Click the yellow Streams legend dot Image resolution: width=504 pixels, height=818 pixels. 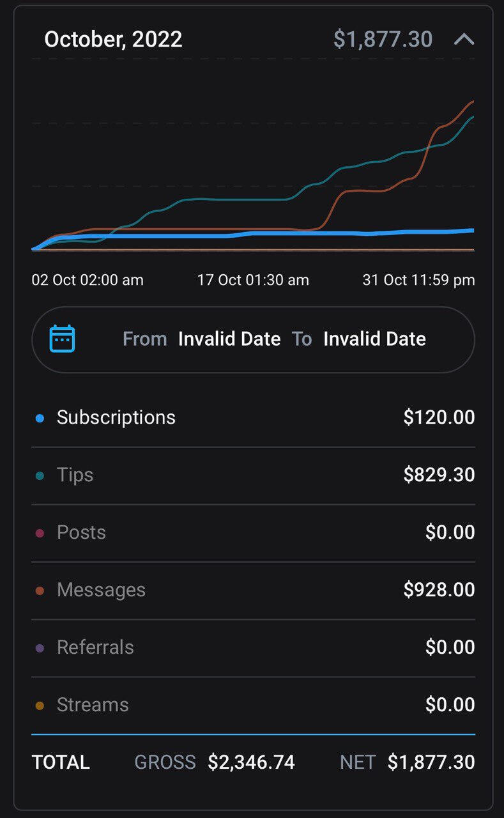point(40,706)
